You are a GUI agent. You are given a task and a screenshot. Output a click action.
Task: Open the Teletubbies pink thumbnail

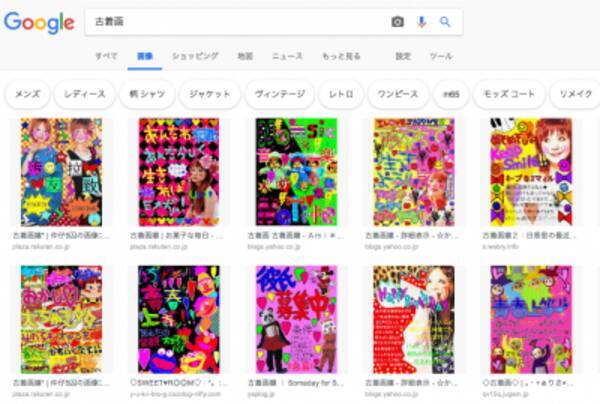(532, 320)
